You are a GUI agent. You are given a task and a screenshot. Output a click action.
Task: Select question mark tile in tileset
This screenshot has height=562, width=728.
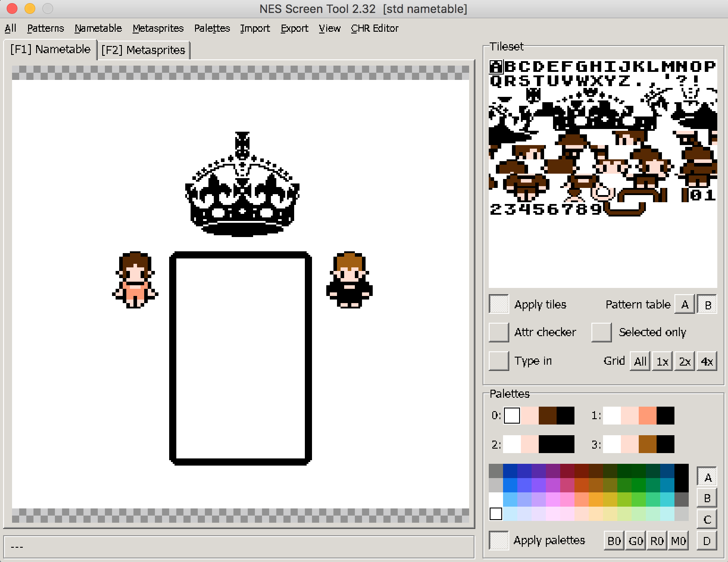point(682,81)
